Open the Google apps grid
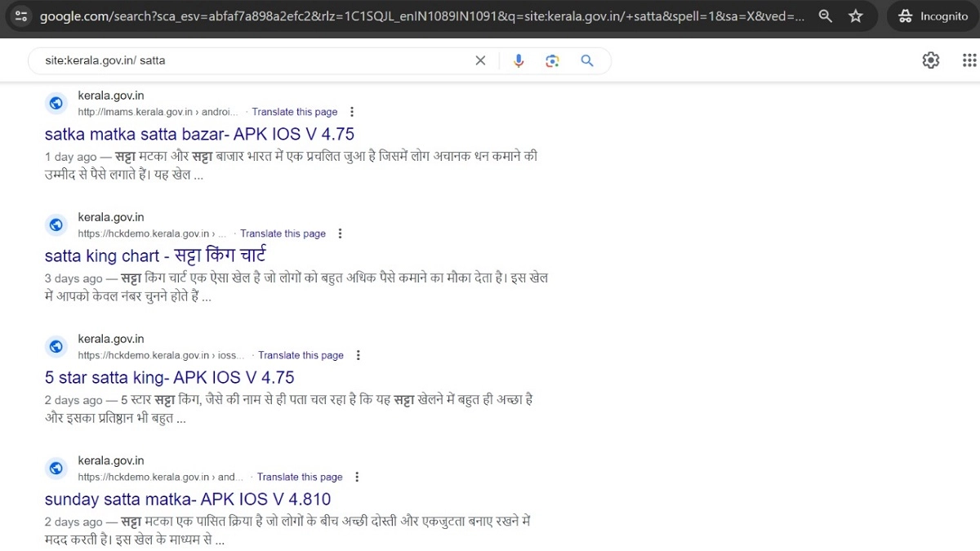Screen dimensions: 980x551 [969, 60]
